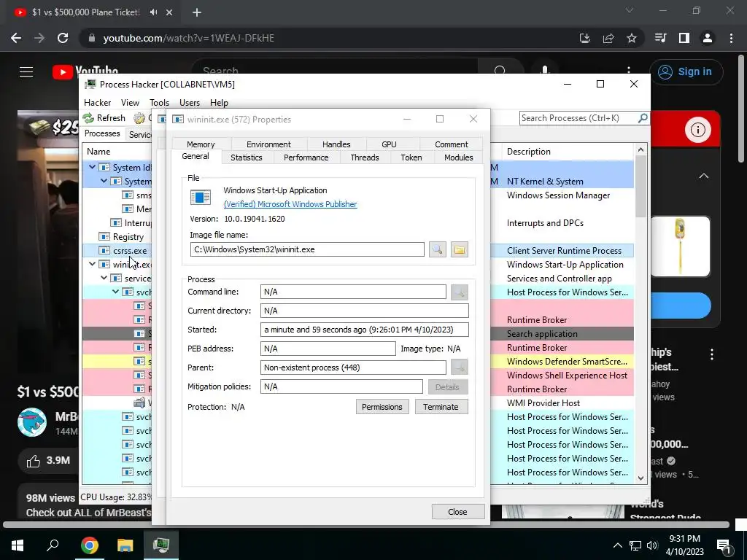
Task: Open the Chrome profile icon
Action: coord(708,38)
